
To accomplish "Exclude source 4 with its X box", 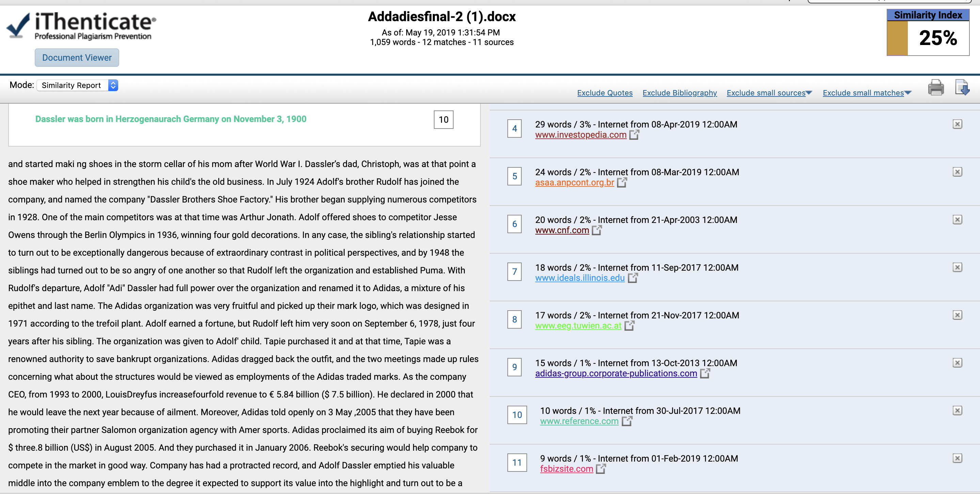I will click(957, 124).
